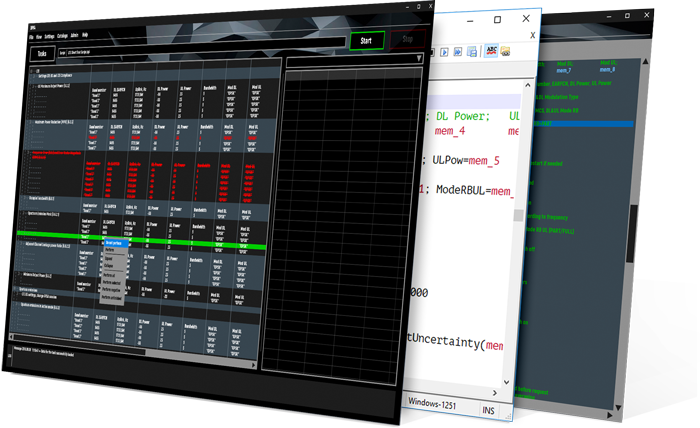Click the editor's horizontal scrollbar right arrow

[495, 393]
